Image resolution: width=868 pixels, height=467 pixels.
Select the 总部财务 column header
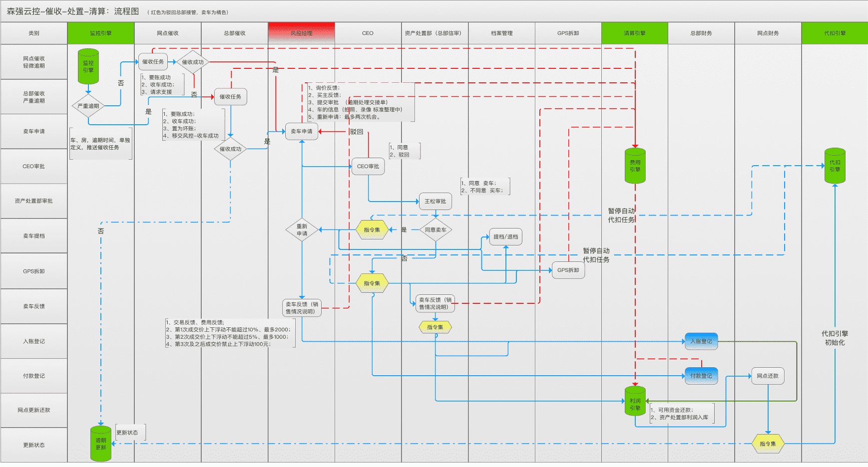click(701, 33)
